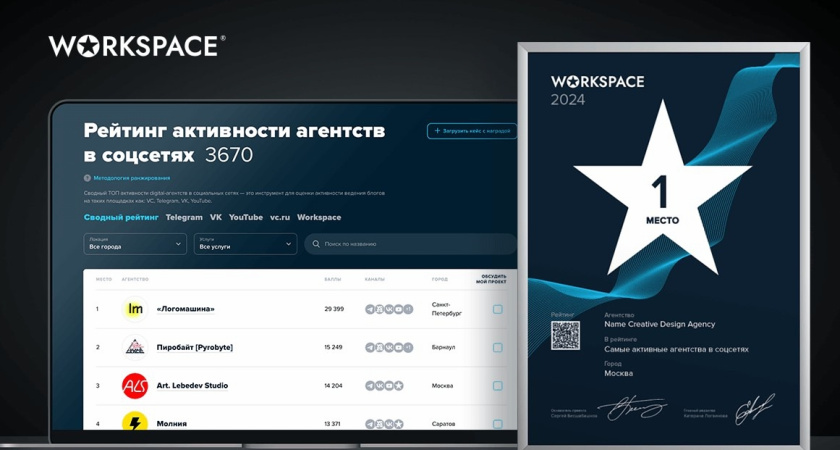Click the Методология ранжирования info icon
Screen dimensions: 840x450
(x=87, y=178)
